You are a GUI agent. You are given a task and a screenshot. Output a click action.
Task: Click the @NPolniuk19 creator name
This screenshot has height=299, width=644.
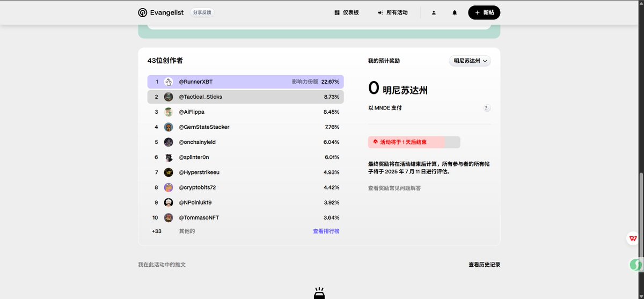click(195, 202)
